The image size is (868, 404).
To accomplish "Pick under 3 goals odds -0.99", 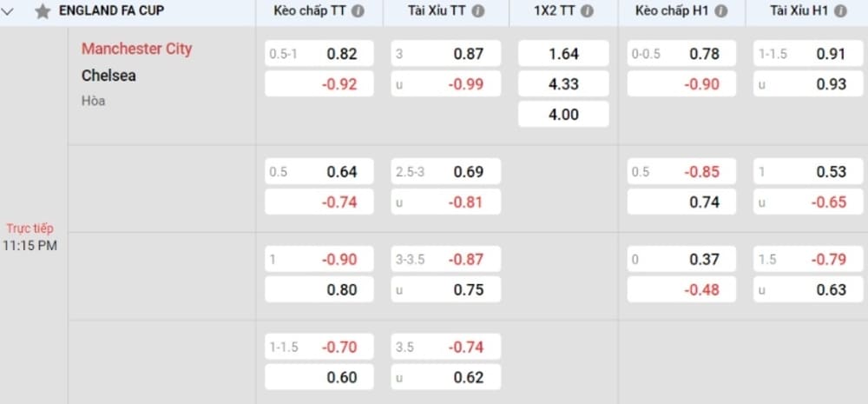I will (445, 84).
